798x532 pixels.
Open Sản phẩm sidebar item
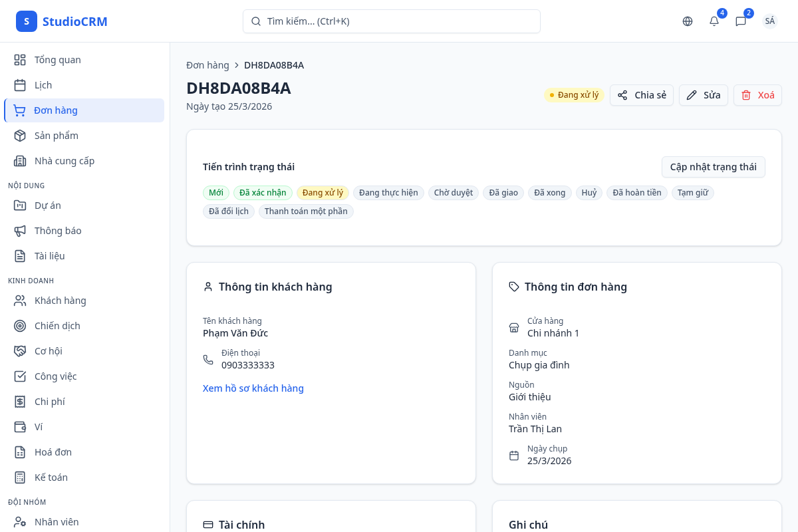coord(57,136)
